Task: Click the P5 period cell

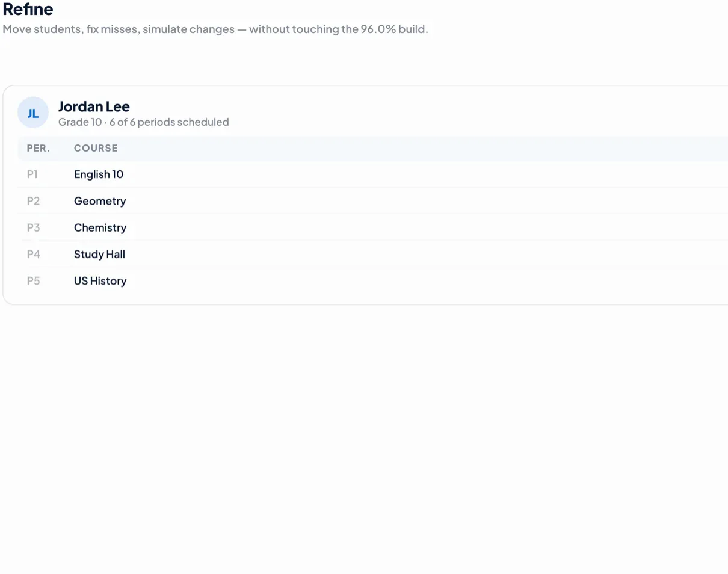Action: click(33, 280)
